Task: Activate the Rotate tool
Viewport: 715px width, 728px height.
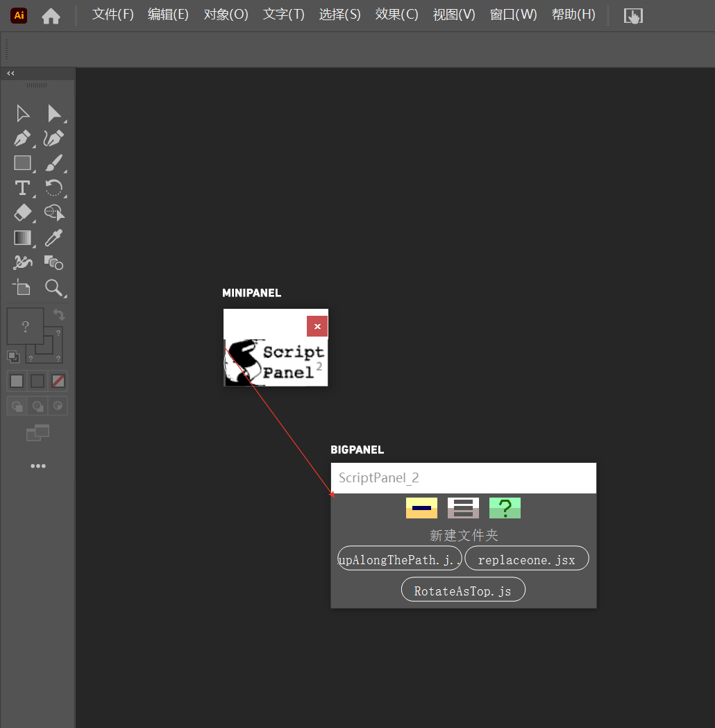Action: (53, 187)
